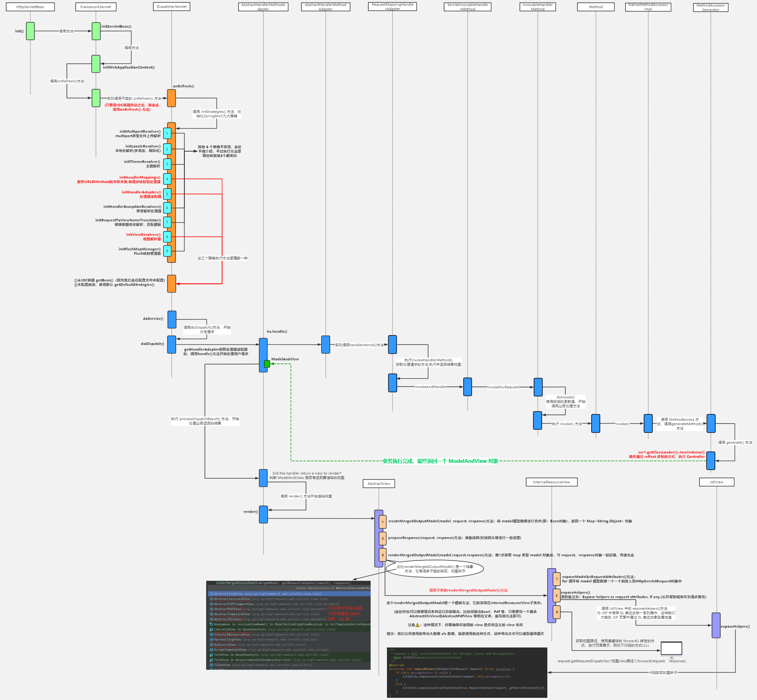Image resolution: width=757 pixels, height=700 pixels.
Task: Click step 3 box for initThemeResolver()
Action: point(167,164)
